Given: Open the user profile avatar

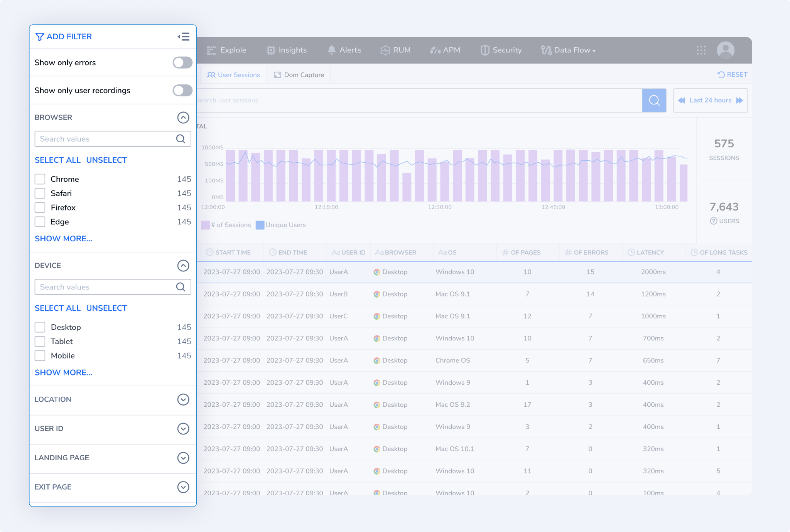Looking at the screenshot, I should 726,50.
